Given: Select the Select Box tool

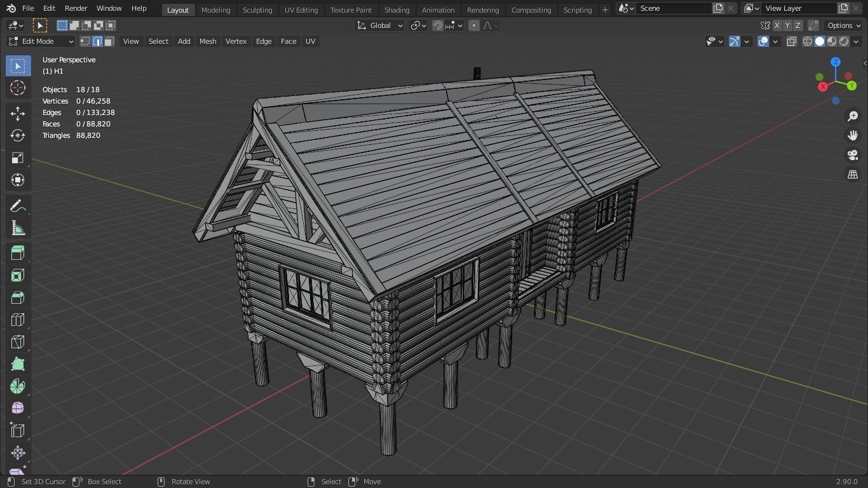Looking at the screenshot, I should pyautogui.click(x=18, y=66).
